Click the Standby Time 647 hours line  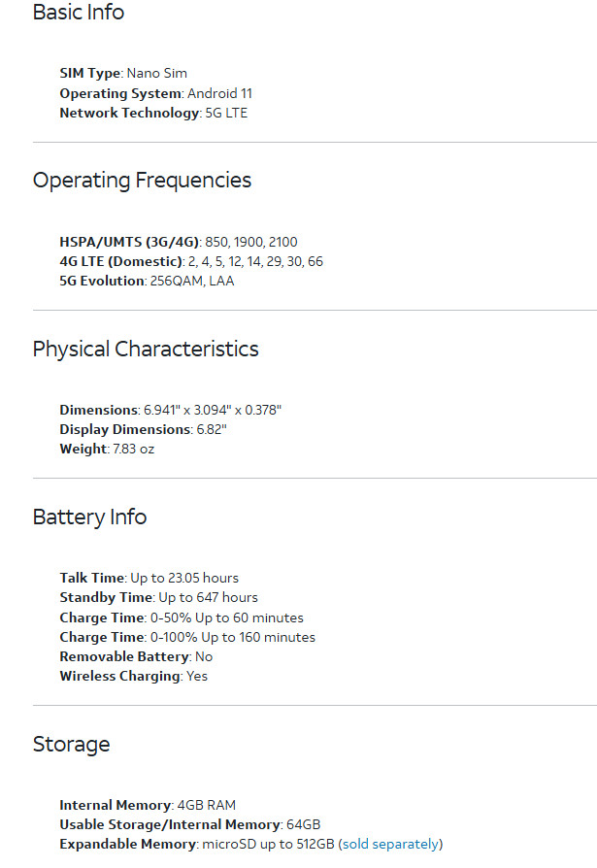pos(159,597)
